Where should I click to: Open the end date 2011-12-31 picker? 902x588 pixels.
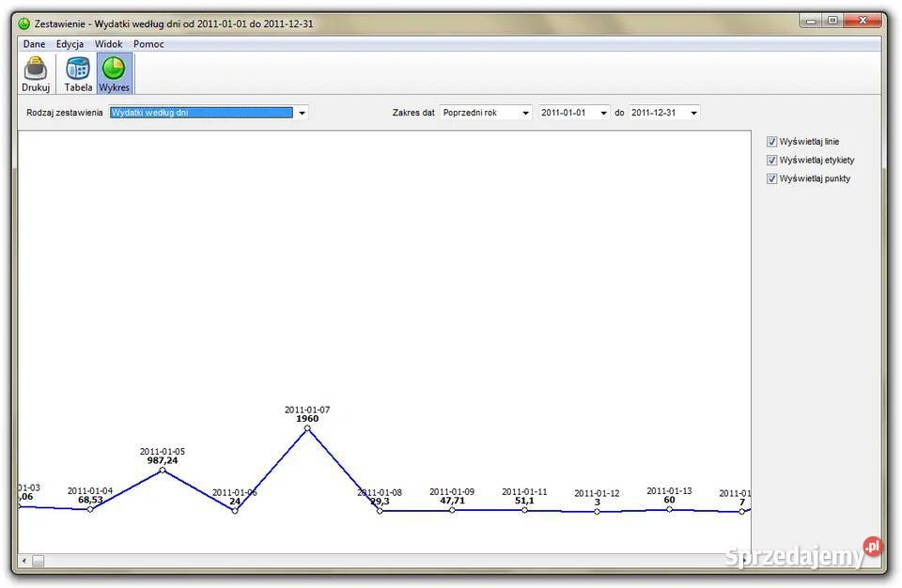tap(693, 113)
